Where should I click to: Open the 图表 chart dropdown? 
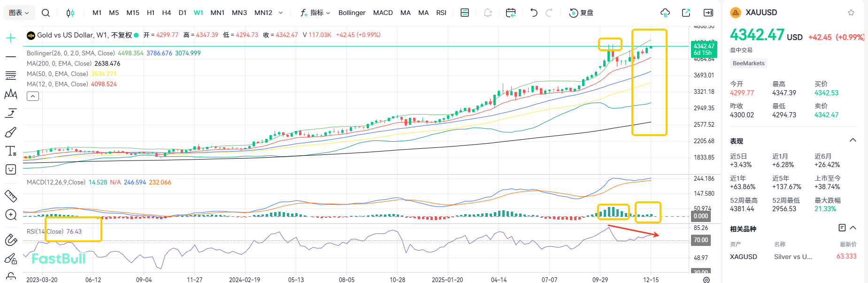point(19,13)
